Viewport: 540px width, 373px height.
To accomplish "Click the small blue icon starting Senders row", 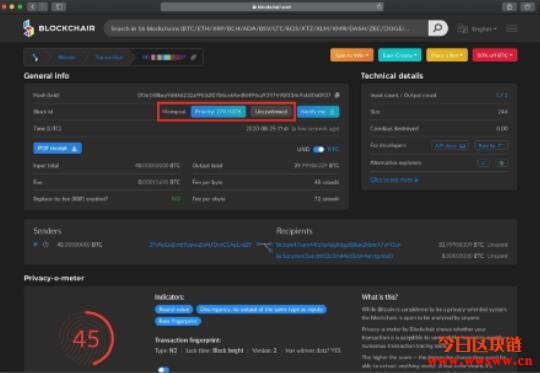I will [35, 245].
